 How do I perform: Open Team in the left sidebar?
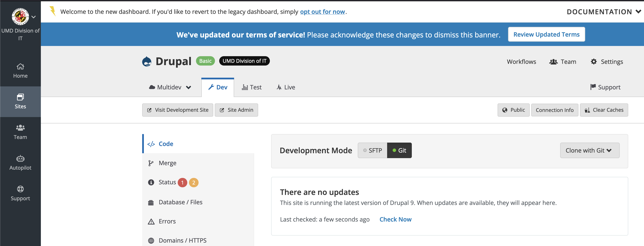point(20,132)
